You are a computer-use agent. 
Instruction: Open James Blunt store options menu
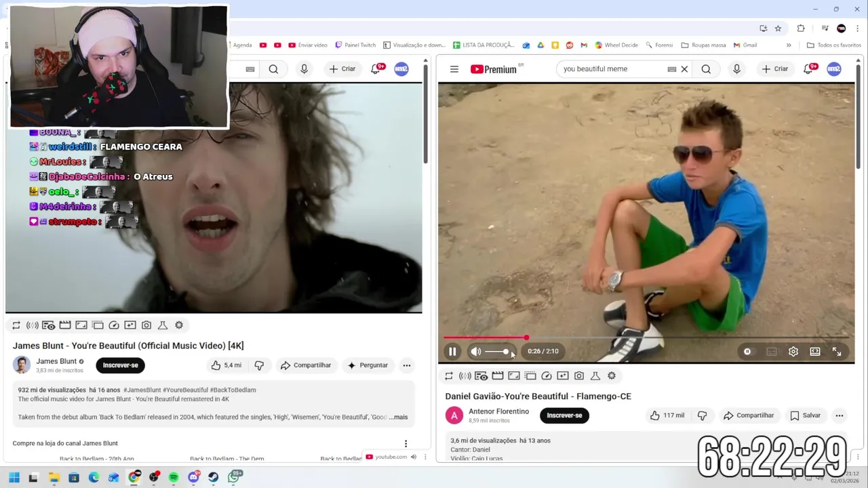406,443
